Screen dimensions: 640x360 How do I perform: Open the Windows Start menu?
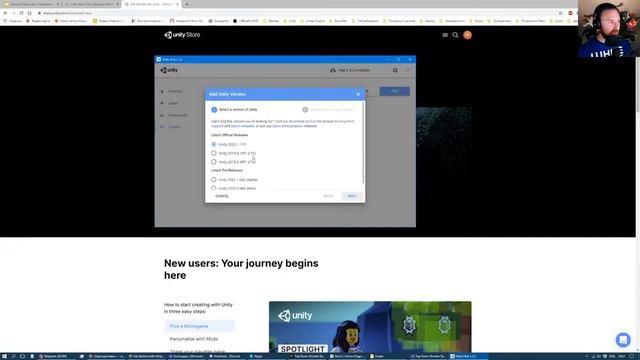click(4, 356)
